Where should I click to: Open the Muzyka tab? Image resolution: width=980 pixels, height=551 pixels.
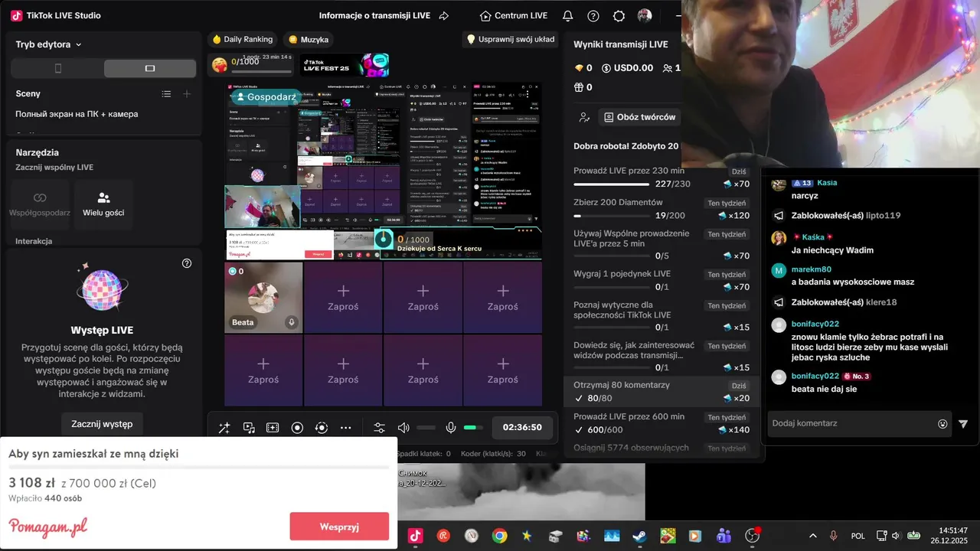click(308, 39)
